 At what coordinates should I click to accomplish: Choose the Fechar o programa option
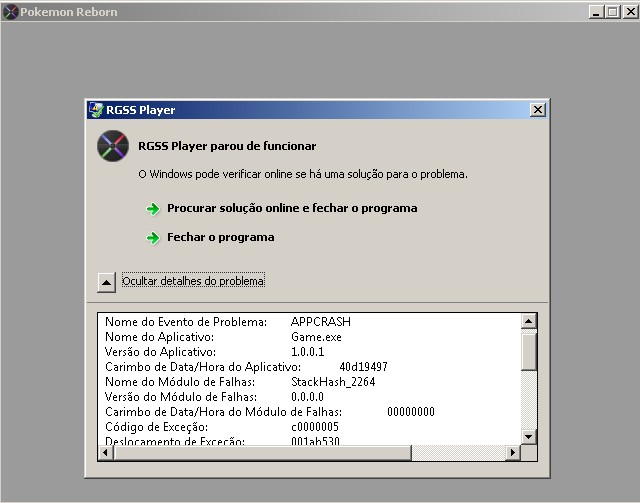(x=220, y=237)
